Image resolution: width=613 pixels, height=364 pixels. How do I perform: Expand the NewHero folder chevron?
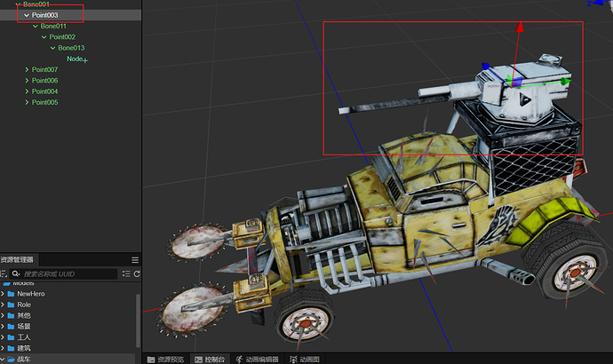3,294
